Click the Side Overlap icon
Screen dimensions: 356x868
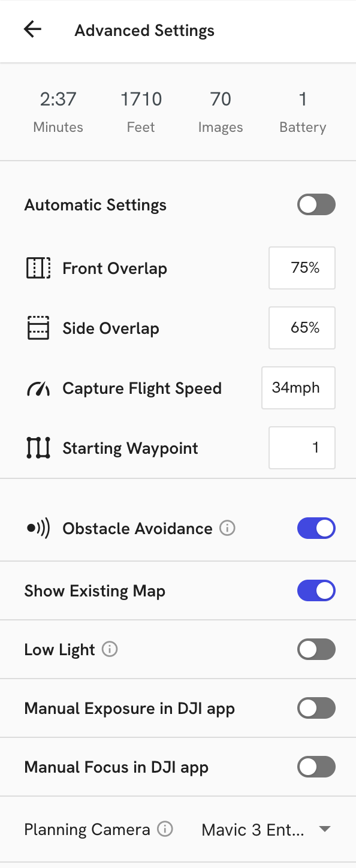[38, 328]
